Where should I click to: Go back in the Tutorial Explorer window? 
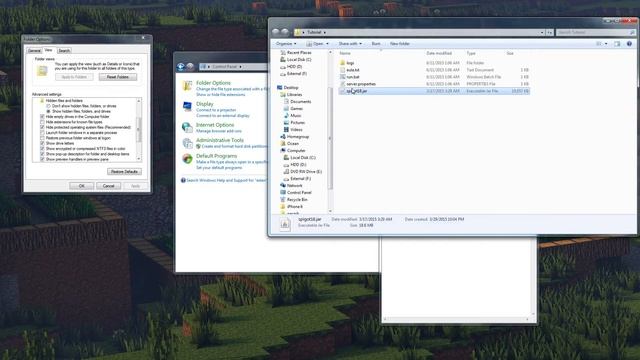coord(276,32)
